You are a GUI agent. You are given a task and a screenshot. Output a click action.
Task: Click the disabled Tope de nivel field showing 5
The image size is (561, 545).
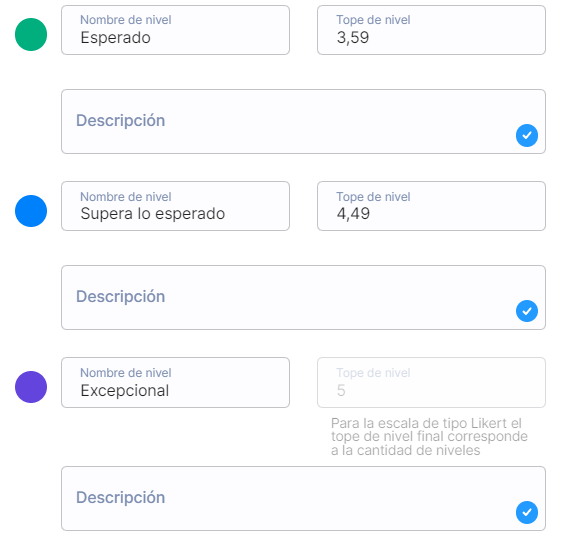tap(431, 382)
